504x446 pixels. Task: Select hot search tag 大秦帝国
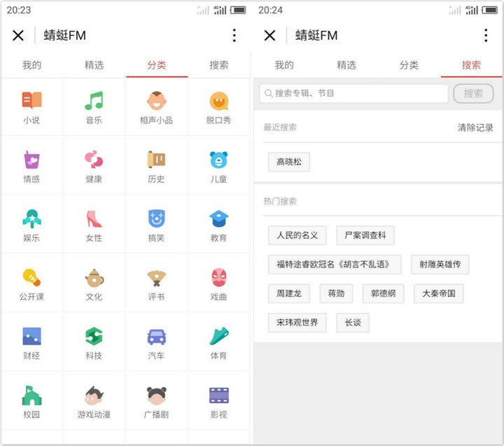click(439, 293)
